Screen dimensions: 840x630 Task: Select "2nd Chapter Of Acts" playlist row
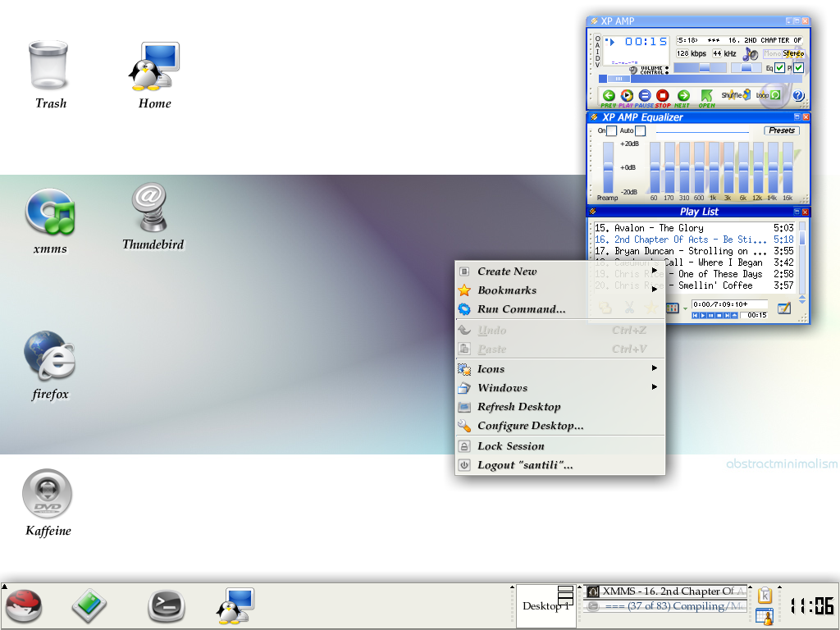click(x=694, y=240)
